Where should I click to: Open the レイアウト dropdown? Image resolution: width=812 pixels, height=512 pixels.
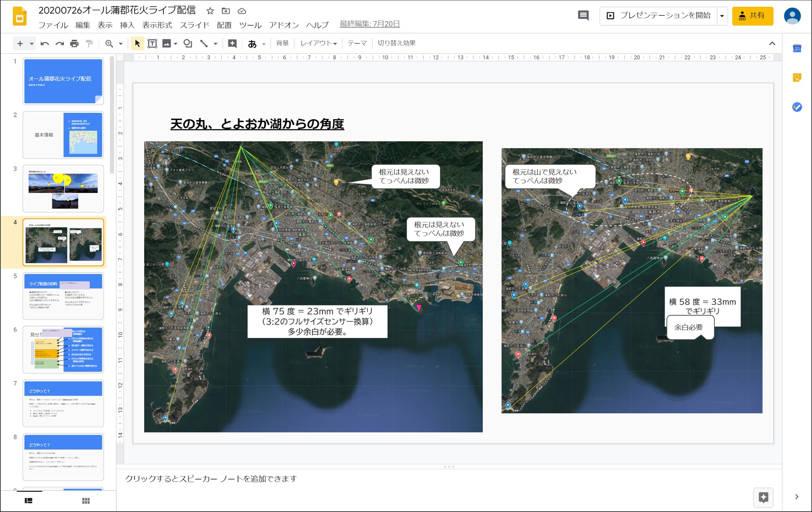tap(318, 43)
